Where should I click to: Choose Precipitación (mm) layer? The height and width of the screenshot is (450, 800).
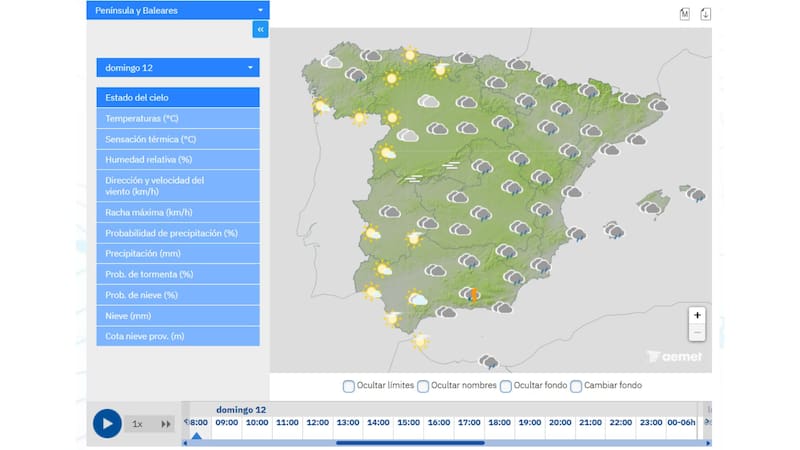pyautogui.click(x=178, y=254)
